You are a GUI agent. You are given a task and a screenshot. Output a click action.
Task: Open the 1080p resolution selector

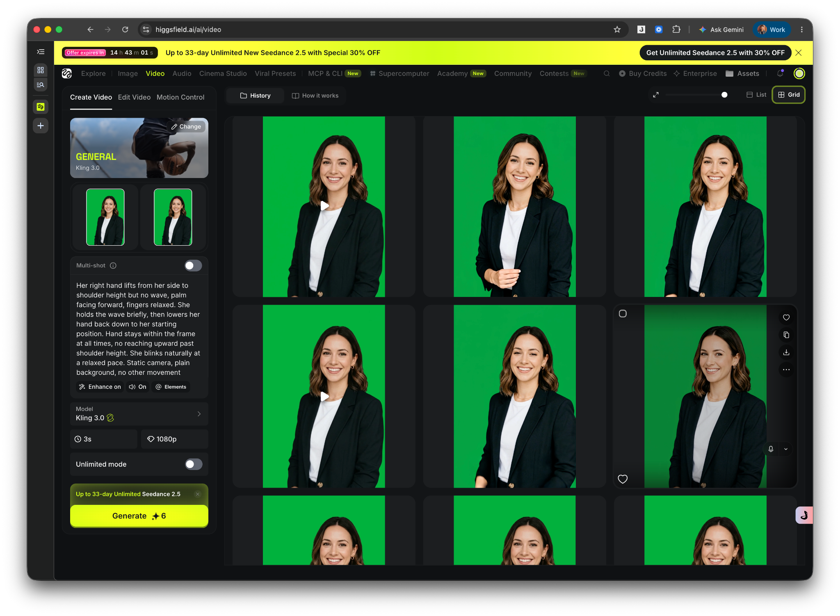175,439
